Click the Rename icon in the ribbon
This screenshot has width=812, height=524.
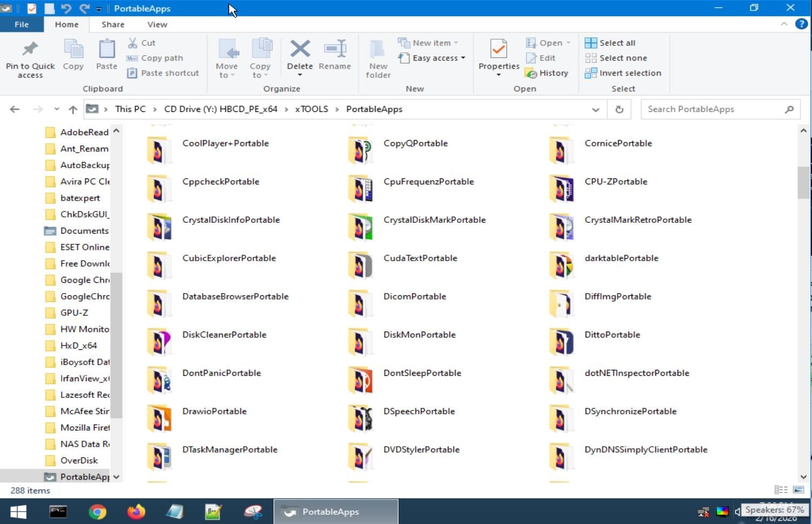pyautogui.click(x=334, y=49)
